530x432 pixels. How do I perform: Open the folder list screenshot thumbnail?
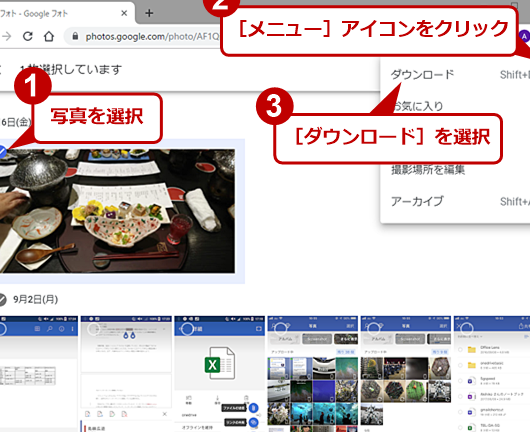point(492,374)
